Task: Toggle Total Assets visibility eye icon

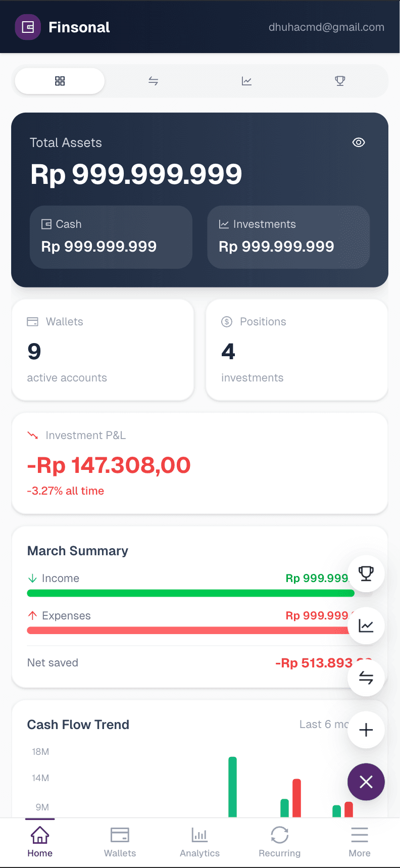Action: (359, 142)
